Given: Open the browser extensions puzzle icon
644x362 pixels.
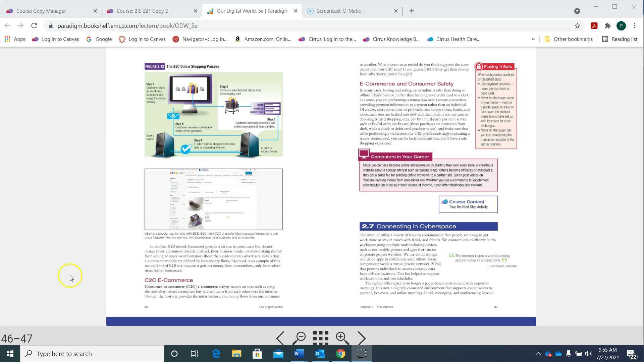Looking at the screenshot, I should tap(607, 25).
